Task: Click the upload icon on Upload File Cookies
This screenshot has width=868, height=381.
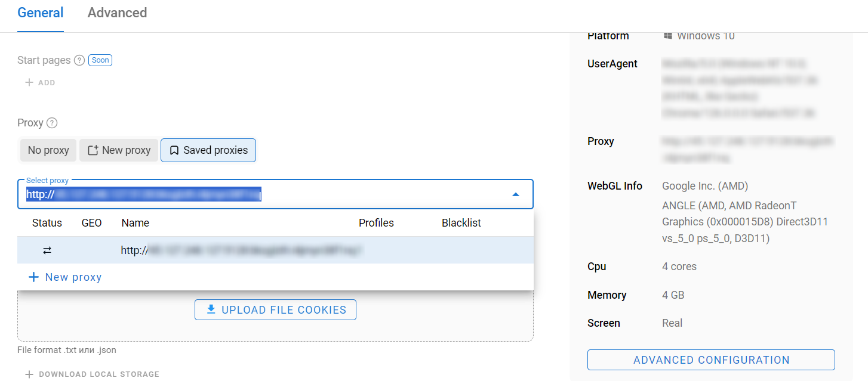Action: 211,309
